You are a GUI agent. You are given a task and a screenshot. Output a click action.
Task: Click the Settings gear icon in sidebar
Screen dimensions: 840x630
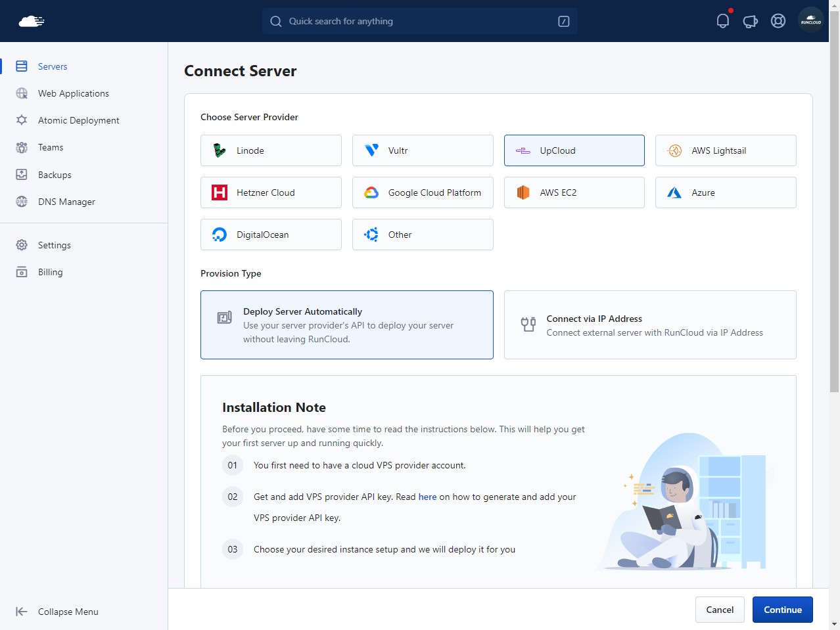click(x=22, y=245)
